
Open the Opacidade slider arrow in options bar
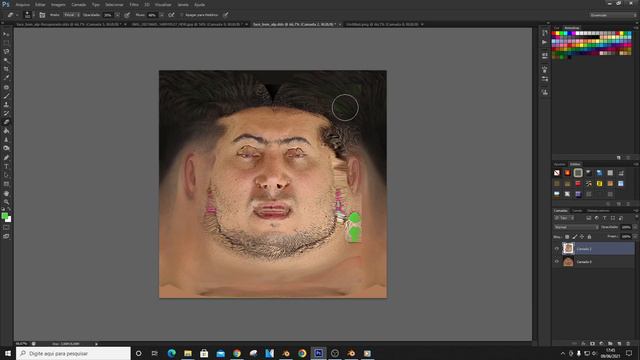click(x=117, y=15)
